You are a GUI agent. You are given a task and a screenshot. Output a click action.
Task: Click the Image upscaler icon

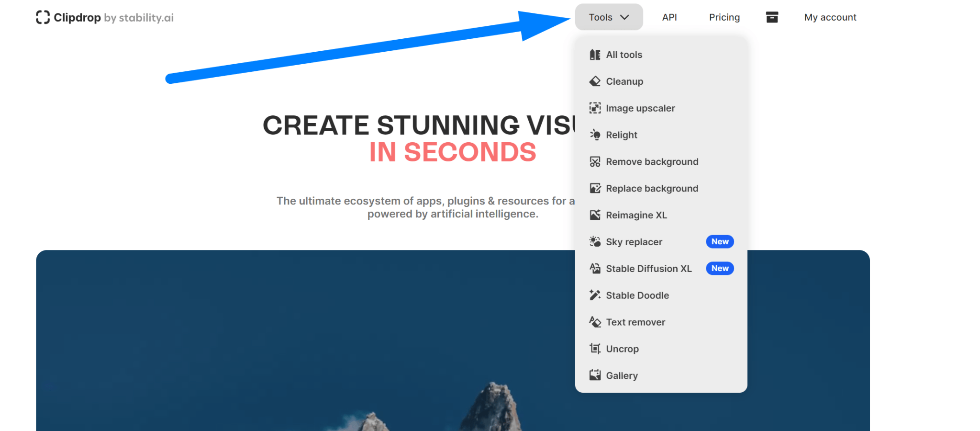coord(595,108)
